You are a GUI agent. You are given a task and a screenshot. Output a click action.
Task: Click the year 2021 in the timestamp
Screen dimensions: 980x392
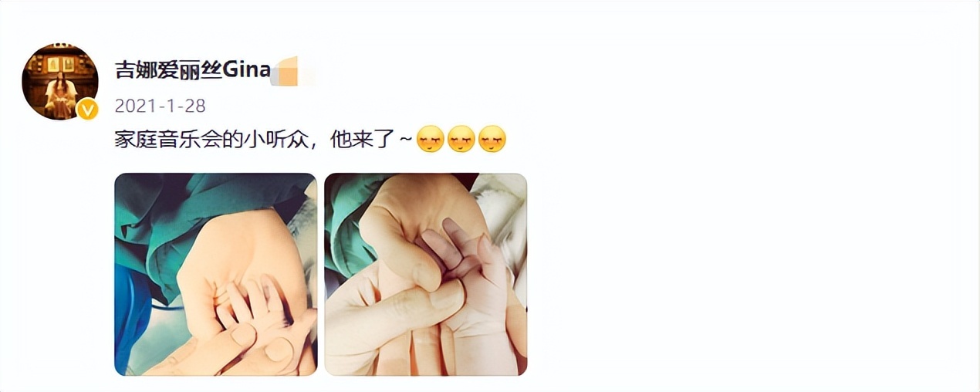pyautogui.click(x=133, y=106)
